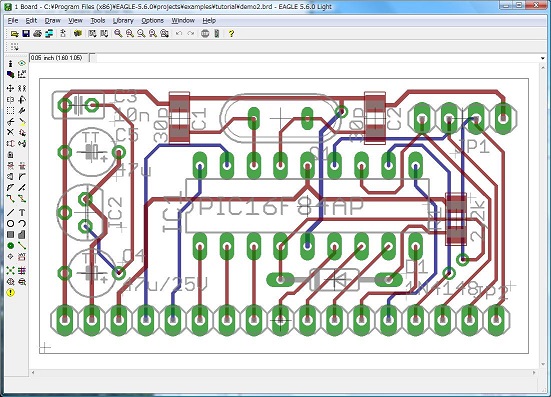Screen dimensions: 551x397
Task: Click the Print toolbar icon
Action: pyautogui.click(x=38, y=34)
